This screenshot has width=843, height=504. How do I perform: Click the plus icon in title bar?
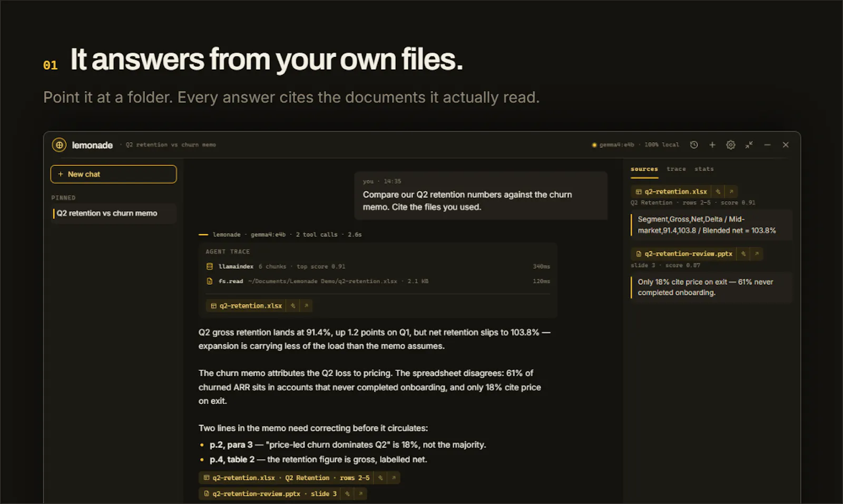712,145
